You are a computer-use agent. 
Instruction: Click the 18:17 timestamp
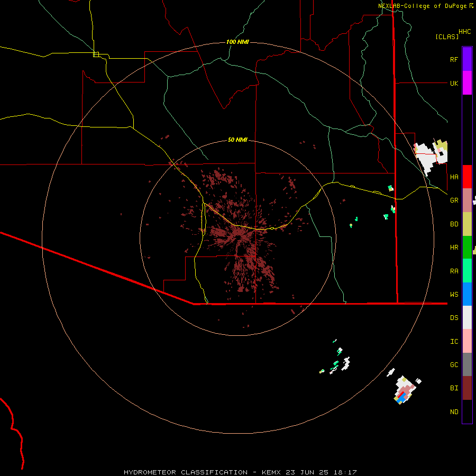(346, 472)
